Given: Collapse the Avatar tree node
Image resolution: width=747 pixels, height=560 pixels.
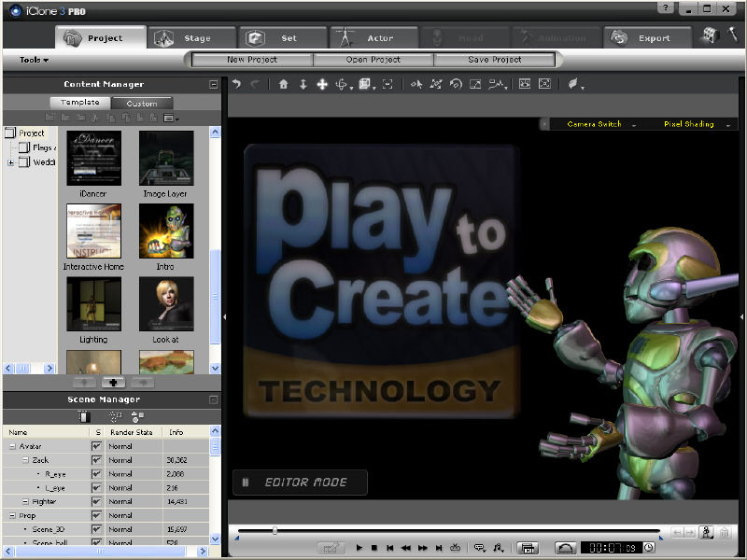Looking at the screenshot, I should point(12,447).
